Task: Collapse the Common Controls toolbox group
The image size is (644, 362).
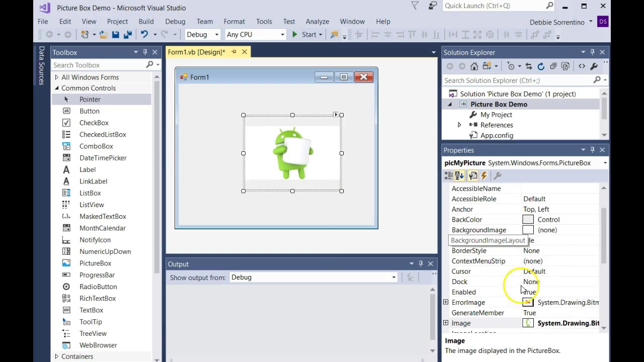Action: (x=56, y=88)
